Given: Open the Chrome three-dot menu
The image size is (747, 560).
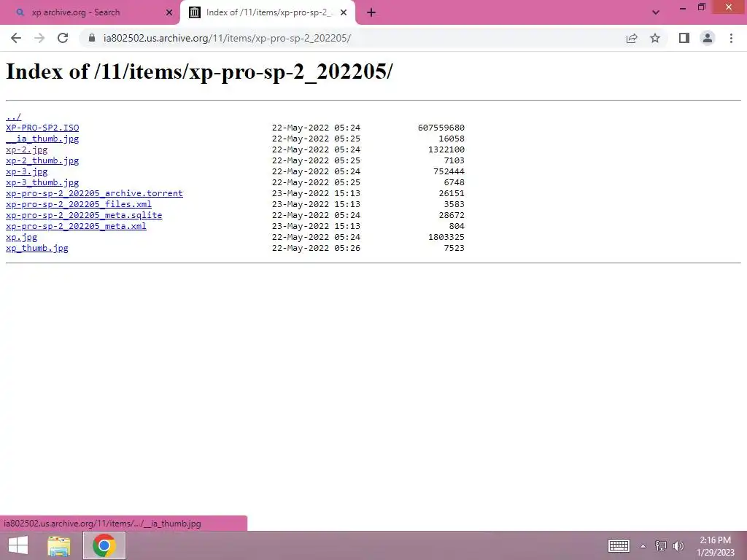Looking at the screenshot, I should coord(731,38).
